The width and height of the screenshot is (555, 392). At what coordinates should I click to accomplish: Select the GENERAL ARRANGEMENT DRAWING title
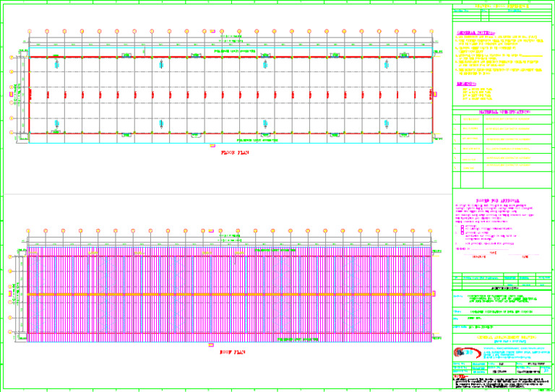(x=506, y=338)
